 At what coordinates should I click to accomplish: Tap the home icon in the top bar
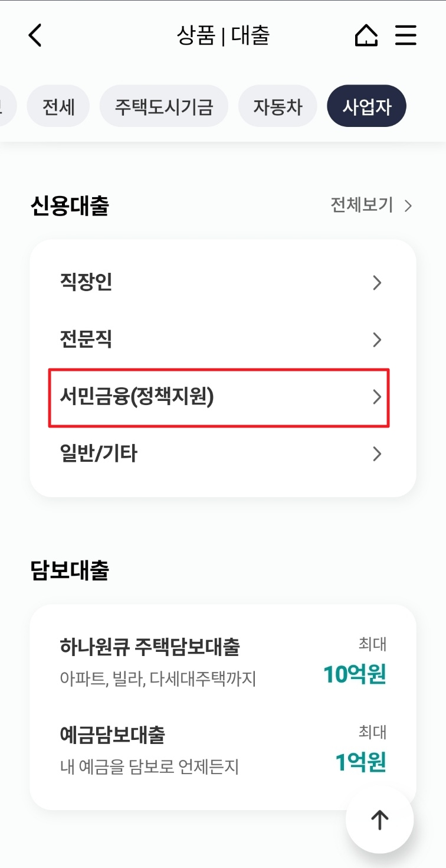click(366, 35)
